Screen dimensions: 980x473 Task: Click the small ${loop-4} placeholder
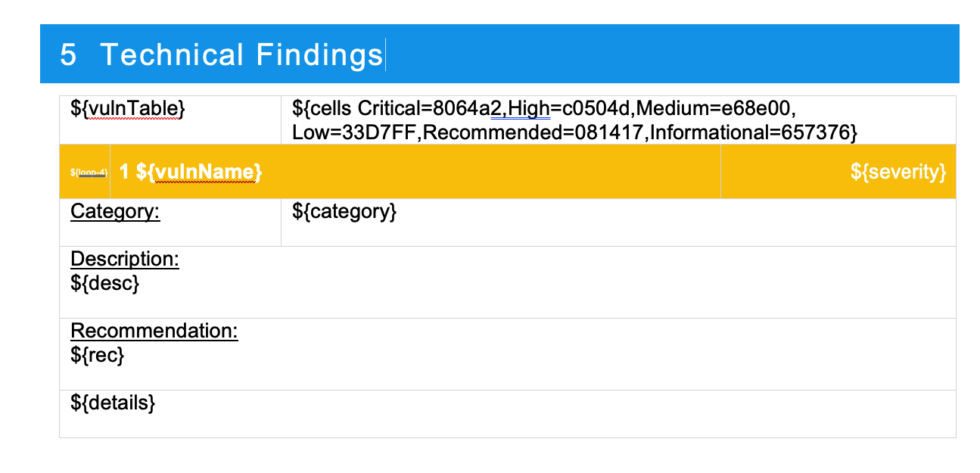[89, 172]
